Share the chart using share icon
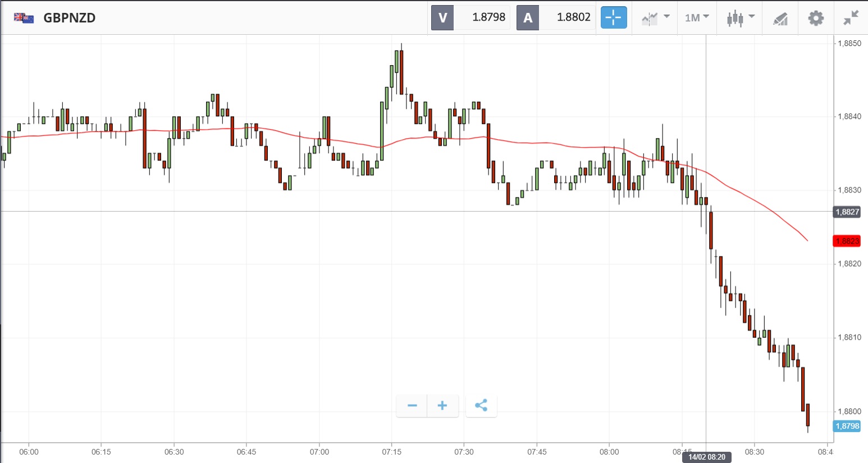The width and height of the screenshot is (868, 463). pos(481,406)
